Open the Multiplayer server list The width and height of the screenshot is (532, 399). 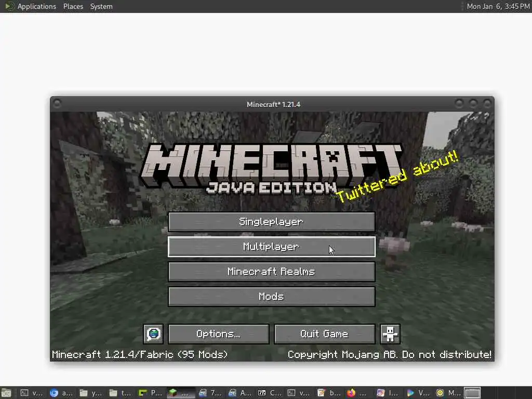coord(271,247)
